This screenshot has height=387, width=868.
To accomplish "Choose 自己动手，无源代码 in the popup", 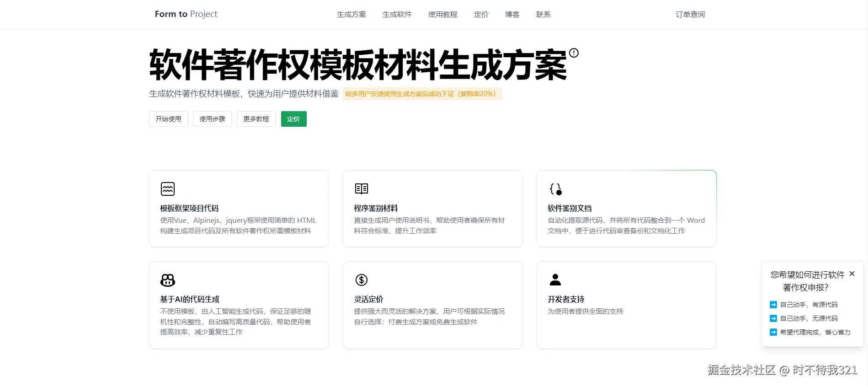I will pyautogui.click(x=809, y=318).
